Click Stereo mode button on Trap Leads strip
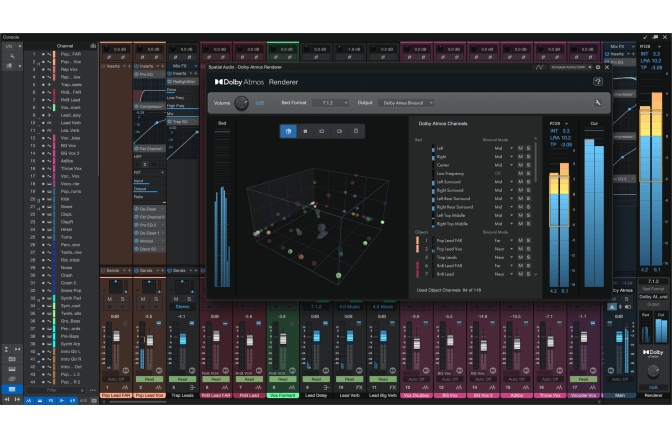The image size is (672, 440). pos(183,307)
